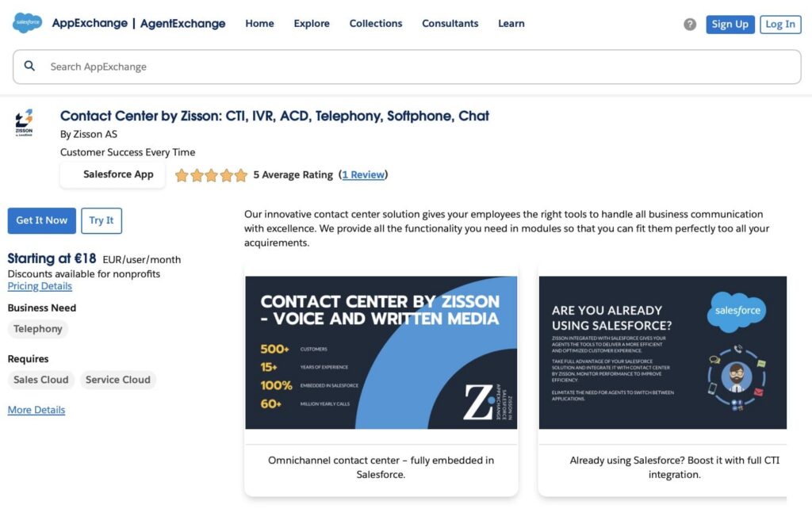Open the Explore navigation item

pos(311,24)
